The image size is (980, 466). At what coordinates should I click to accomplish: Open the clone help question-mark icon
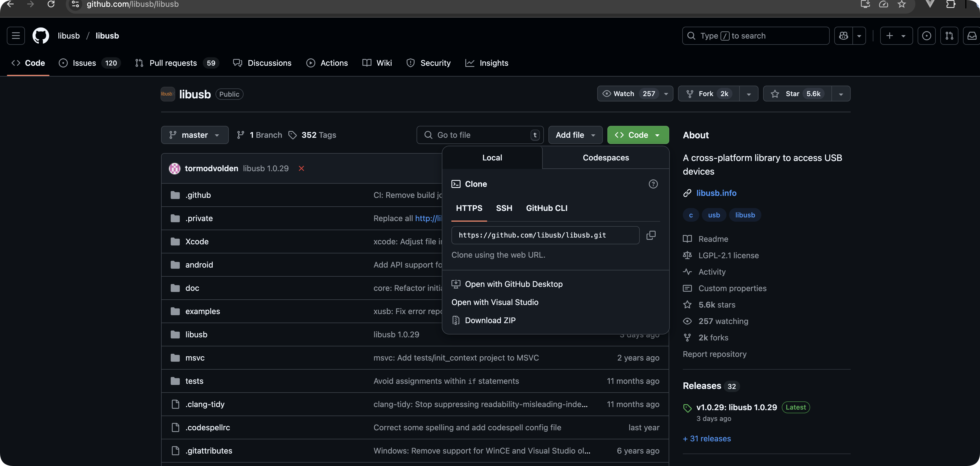pos(653,184)
